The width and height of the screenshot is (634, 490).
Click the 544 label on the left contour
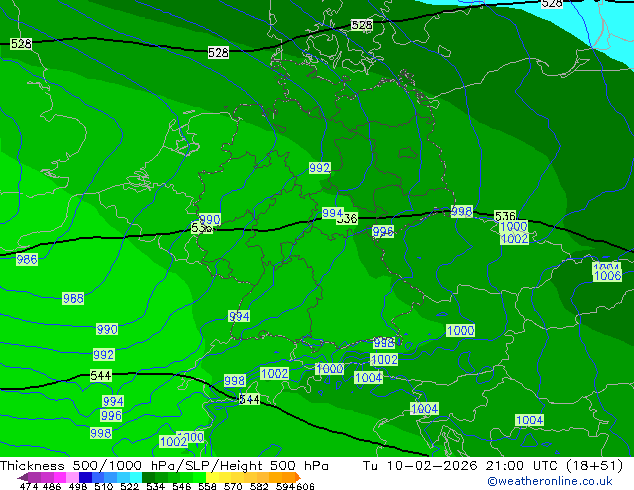[x=100, y=376]
